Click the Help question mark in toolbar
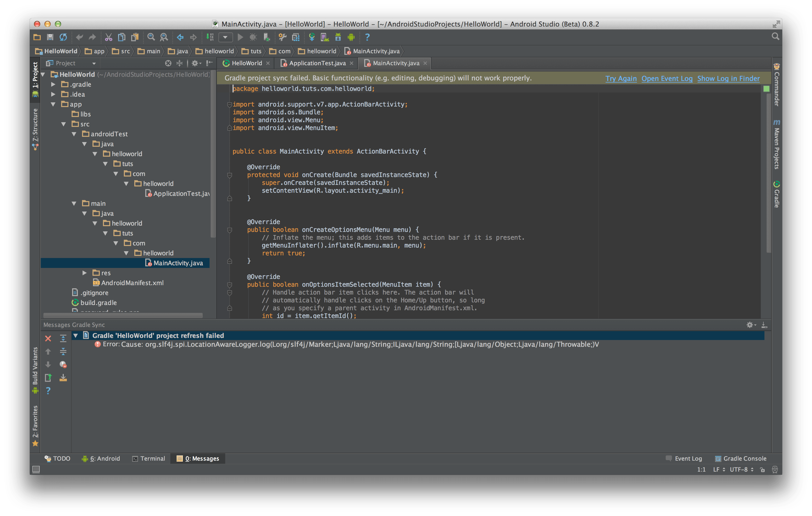The image size is (812, 516). 367,37
